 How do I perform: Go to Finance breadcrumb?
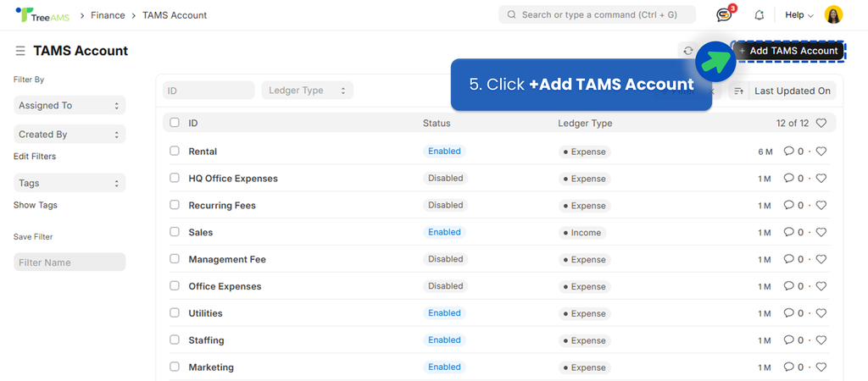click(108, 15)
